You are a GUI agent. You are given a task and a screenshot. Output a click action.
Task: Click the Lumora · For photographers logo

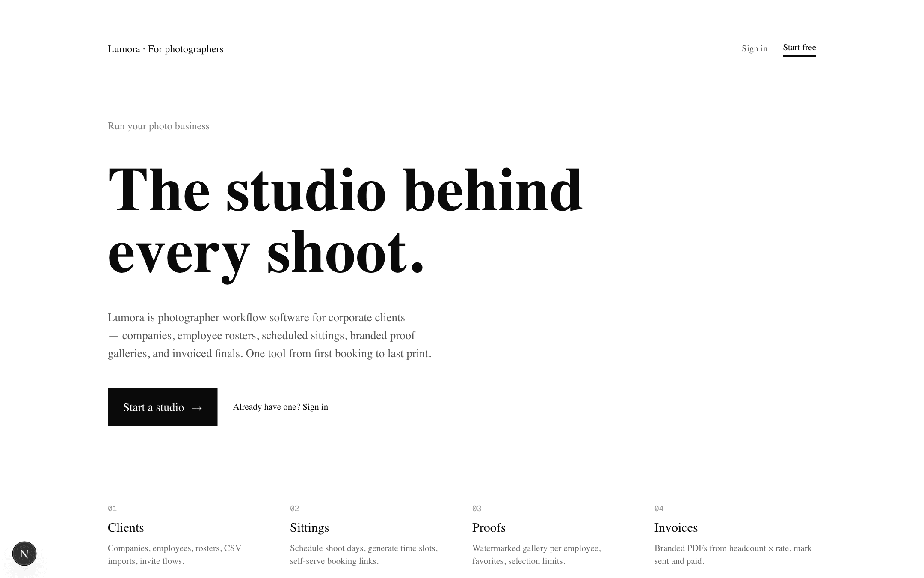[x=166, y=49]
